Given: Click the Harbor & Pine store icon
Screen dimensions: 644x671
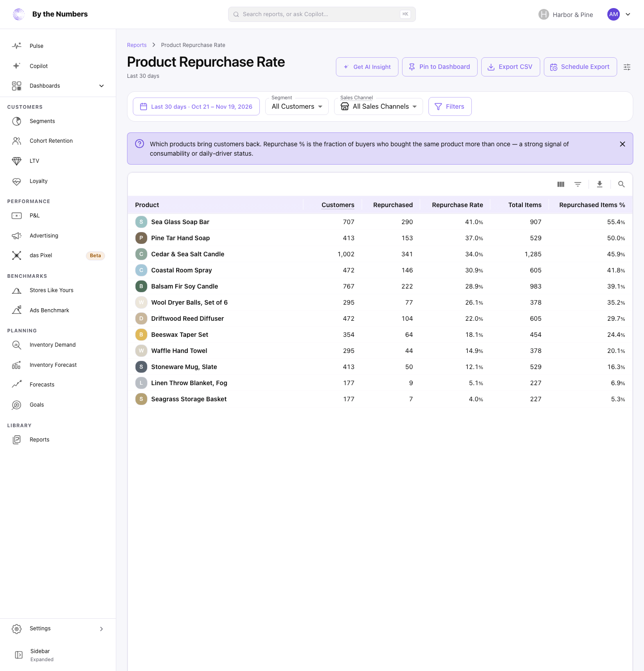Looking at the screenshot, I should [x=544, y=14].
